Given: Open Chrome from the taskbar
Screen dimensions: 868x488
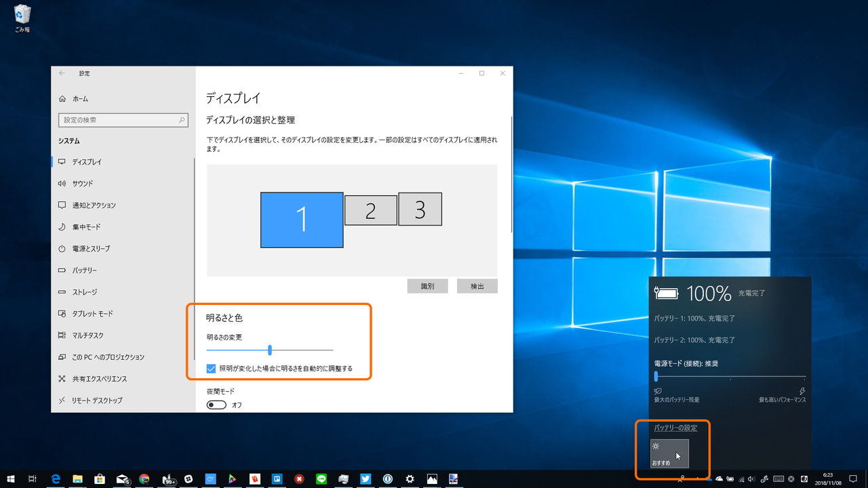Looking at the screenshot, I should pyautogui.click(x=146, y=479).
